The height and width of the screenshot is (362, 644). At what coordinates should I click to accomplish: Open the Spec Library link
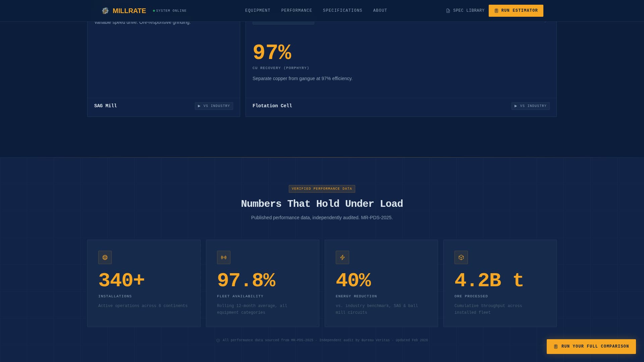click(x=465, y=11)
